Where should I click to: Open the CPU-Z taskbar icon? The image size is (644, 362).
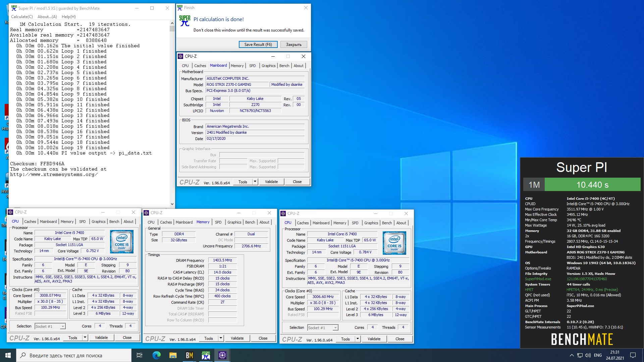pos(222,355)
